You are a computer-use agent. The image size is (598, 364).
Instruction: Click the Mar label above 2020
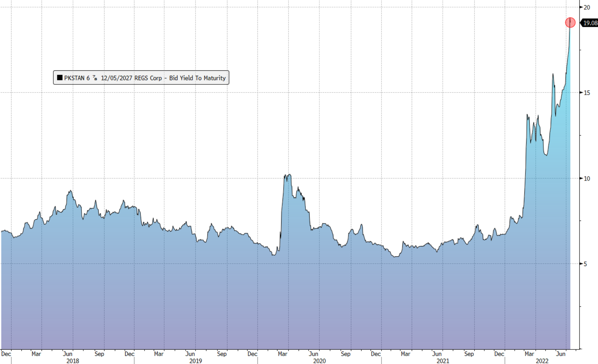click(283, 354)
